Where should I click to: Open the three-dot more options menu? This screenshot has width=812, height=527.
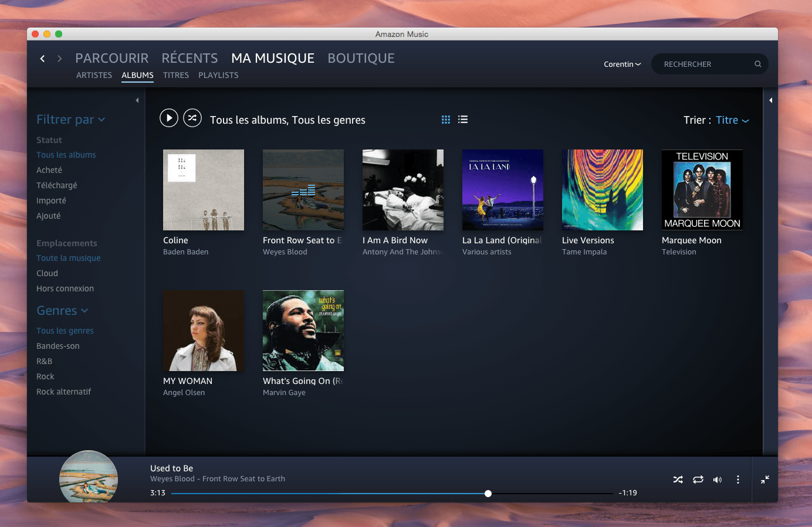pyautogui.click(x=737, y=480)
